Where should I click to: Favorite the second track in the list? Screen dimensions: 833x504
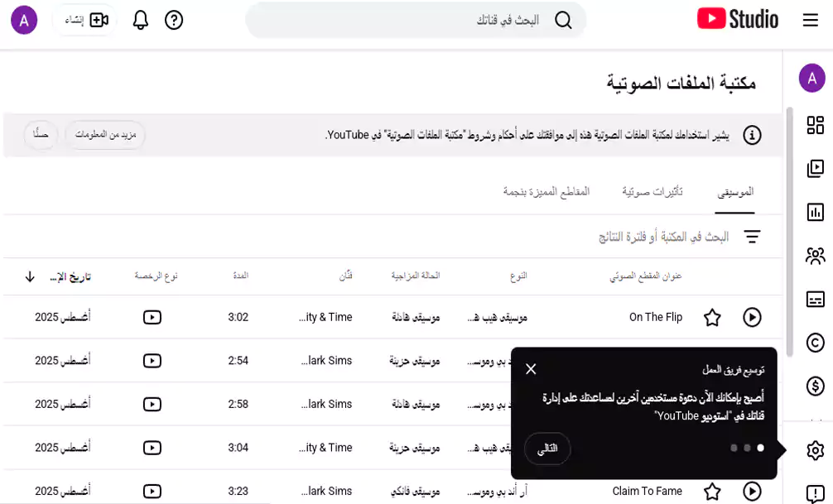pos(712,360)
